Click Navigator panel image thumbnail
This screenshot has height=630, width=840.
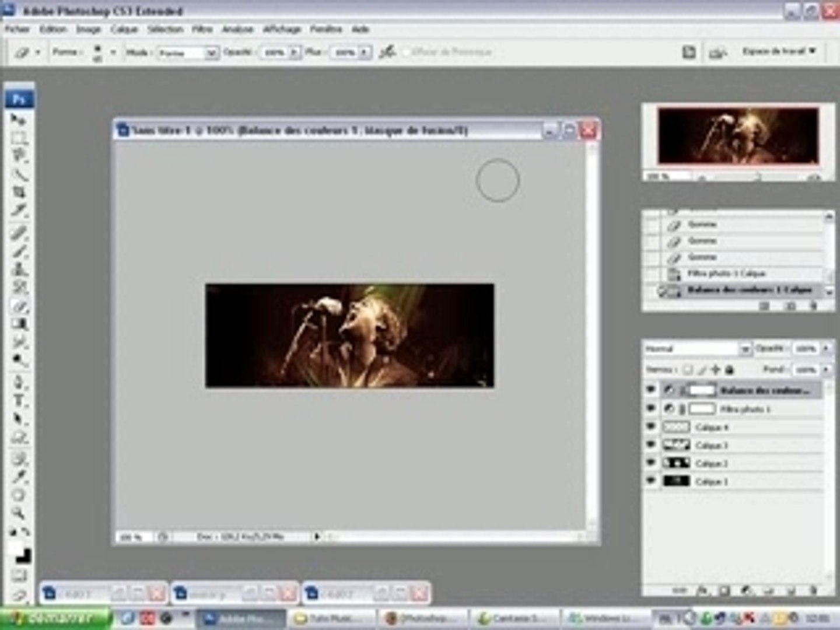(738, 135)
